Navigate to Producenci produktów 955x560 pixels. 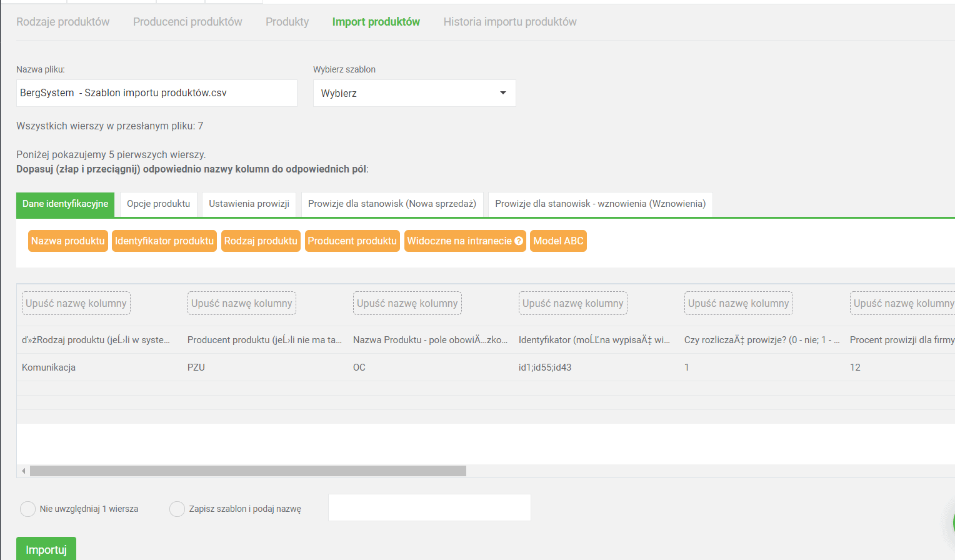(x=187, y=22)
